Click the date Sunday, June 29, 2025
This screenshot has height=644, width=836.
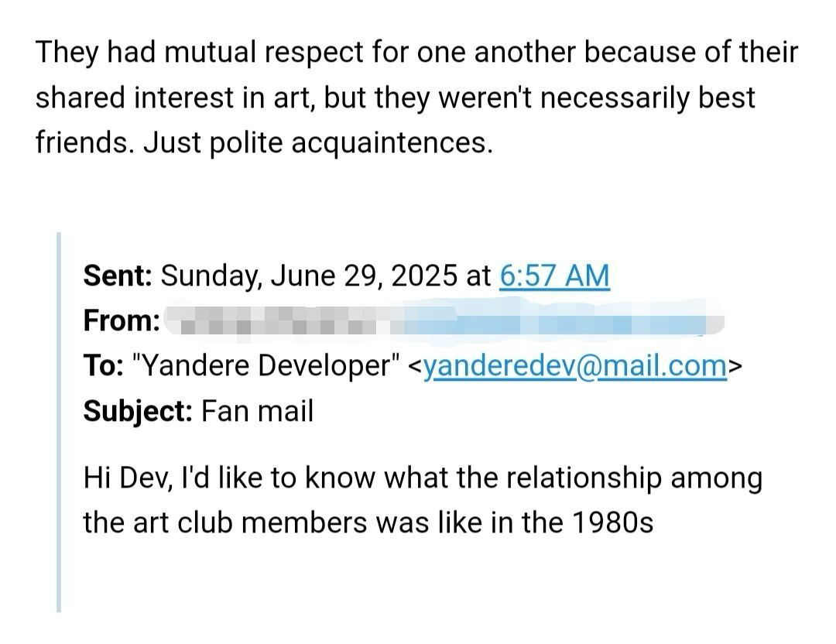pyautogui.click(x=309, y=276)
